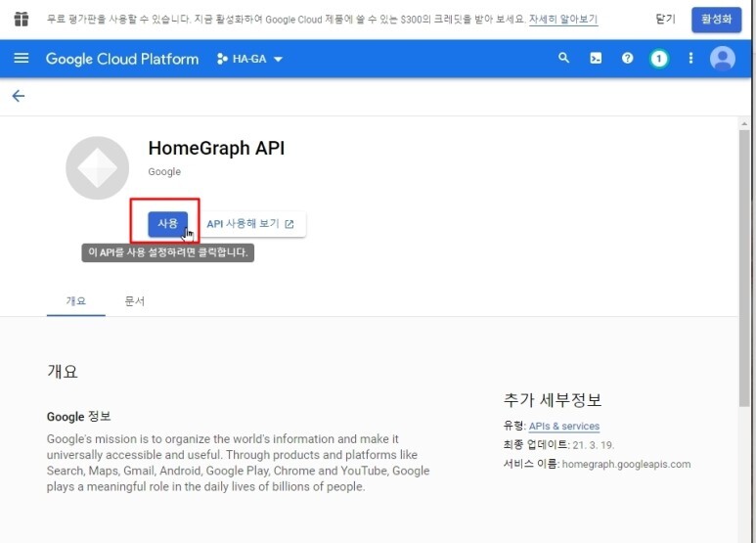
Task: Open the hamburger navigation menu
Action: (22, 59)
